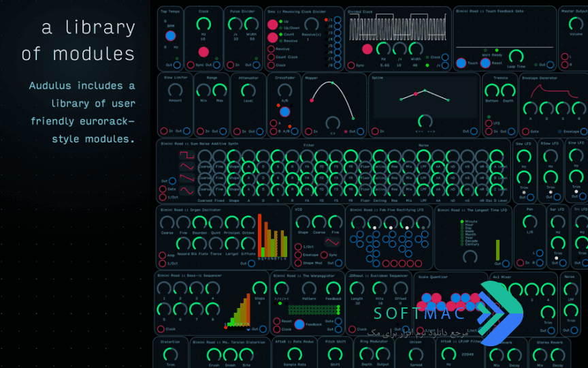Select the LFO input port in Tremolo
The image size is (588, 368).
pos(489,123)
